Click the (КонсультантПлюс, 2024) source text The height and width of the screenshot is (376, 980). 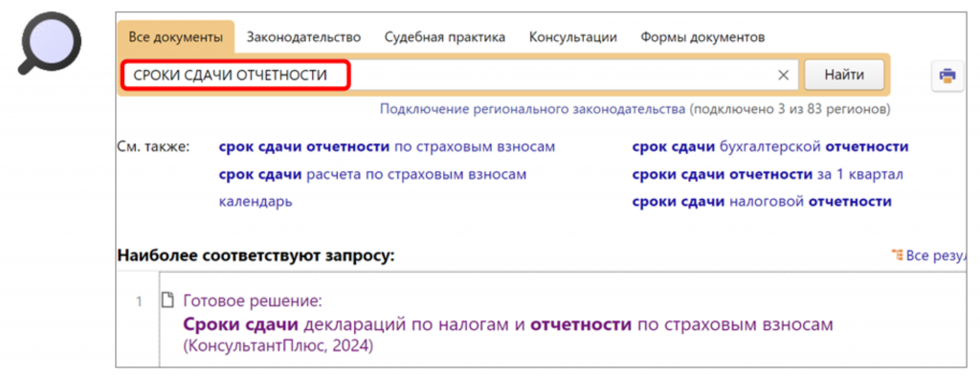[x=278, y=345]
